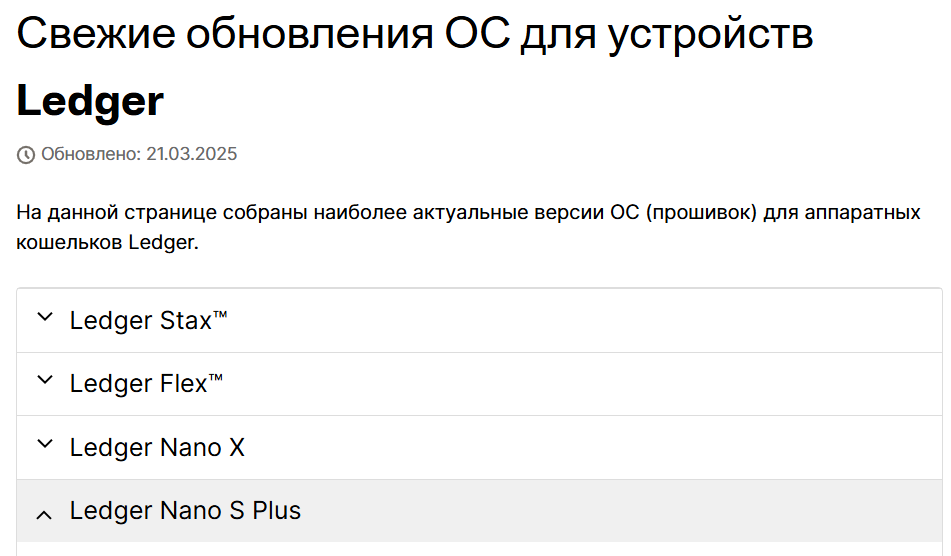Click the "Обновлено:" label text
The height and width of the screenshot is (556, 951).
[x=91, y=154]
